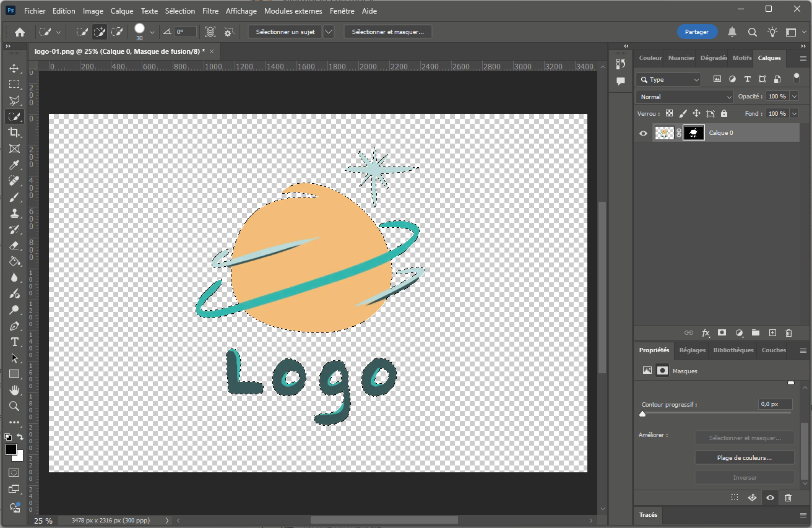Click the foreground color swatch
Image resolution: width=812 pixels, height=528 pixels.
tap(11, 449)
